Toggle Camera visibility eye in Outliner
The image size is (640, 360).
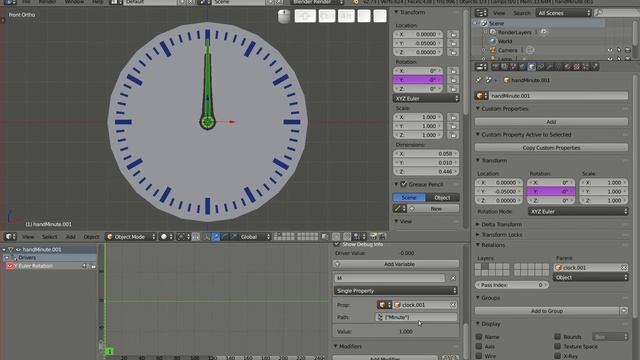pyautogui.click(x=610, y=50)
